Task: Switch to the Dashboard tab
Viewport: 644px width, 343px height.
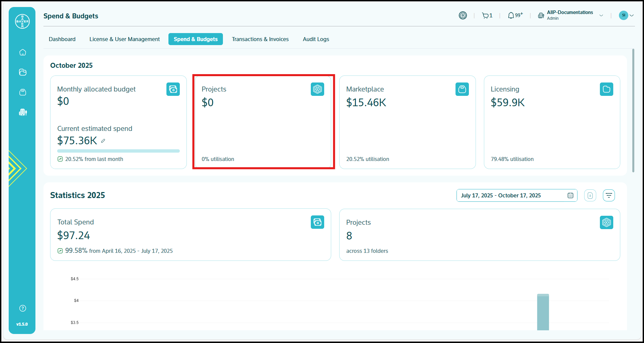Action: [x=62, y=39]
